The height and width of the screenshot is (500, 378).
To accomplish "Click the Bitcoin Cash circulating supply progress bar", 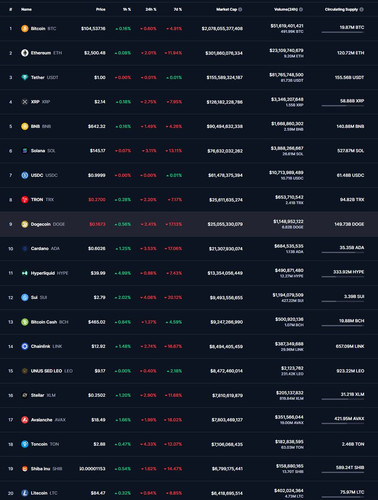I will click(343, 326).
